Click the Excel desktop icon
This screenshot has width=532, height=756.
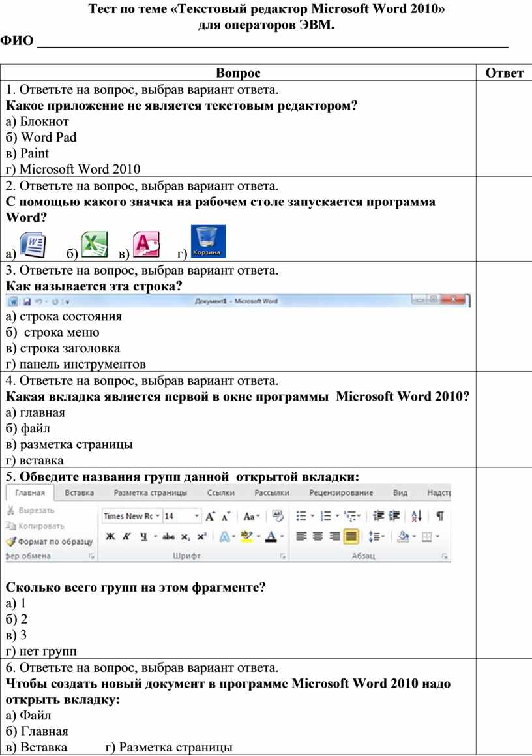pyautogui.click(x=95, y=245)
